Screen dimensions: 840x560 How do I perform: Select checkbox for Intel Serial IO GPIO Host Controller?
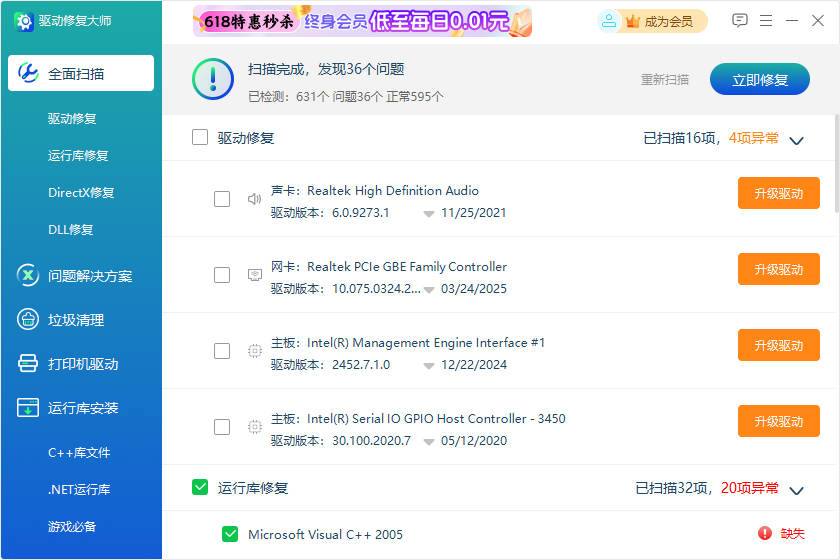tap(222, 427)
